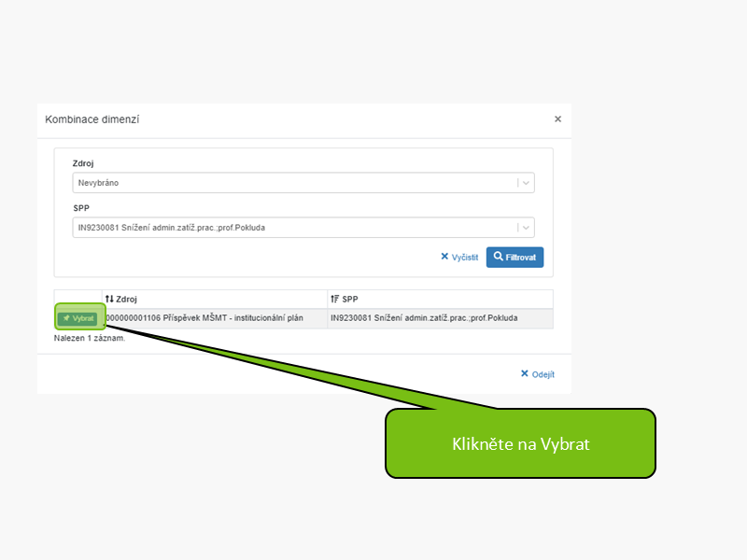Click the Nalezen 1 záznam status text
This screenshot has height=560, width=747.
(90, 338)
